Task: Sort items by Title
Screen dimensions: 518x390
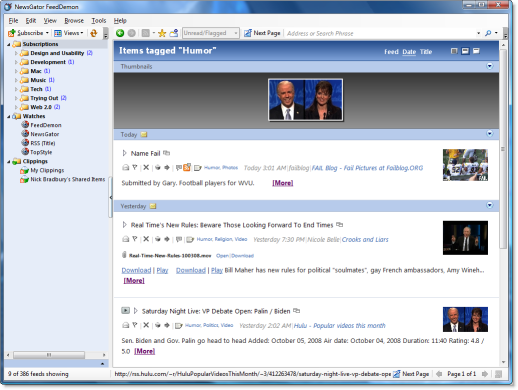Action: click(426, 52)
